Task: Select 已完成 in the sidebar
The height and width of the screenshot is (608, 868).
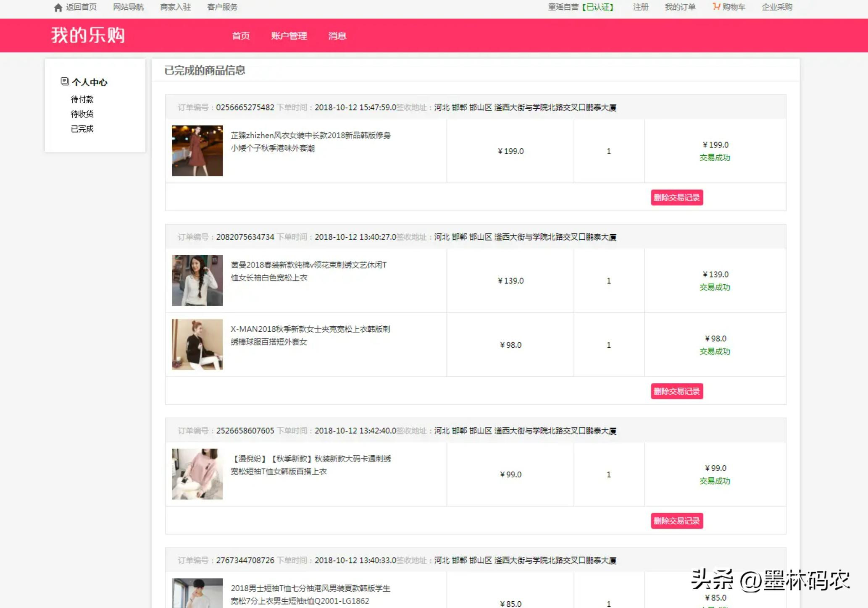Action: (x=82, y=129)
